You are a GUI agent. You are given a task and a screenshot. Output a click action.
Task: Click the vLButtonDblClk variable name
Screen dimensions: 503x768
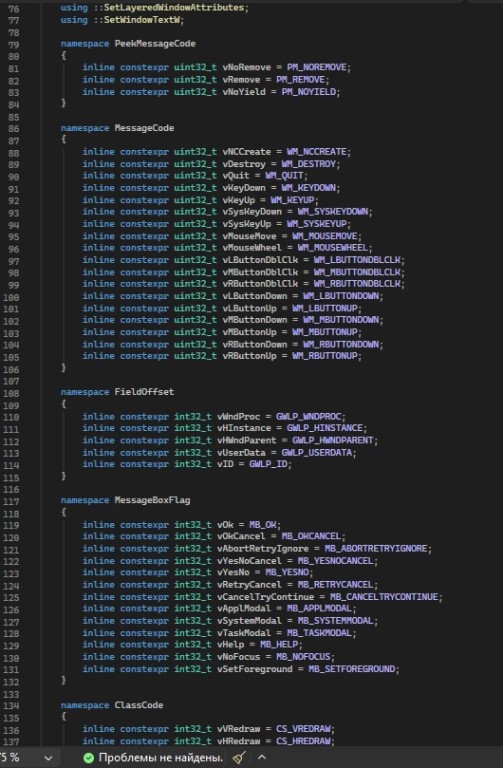(261, 260)
